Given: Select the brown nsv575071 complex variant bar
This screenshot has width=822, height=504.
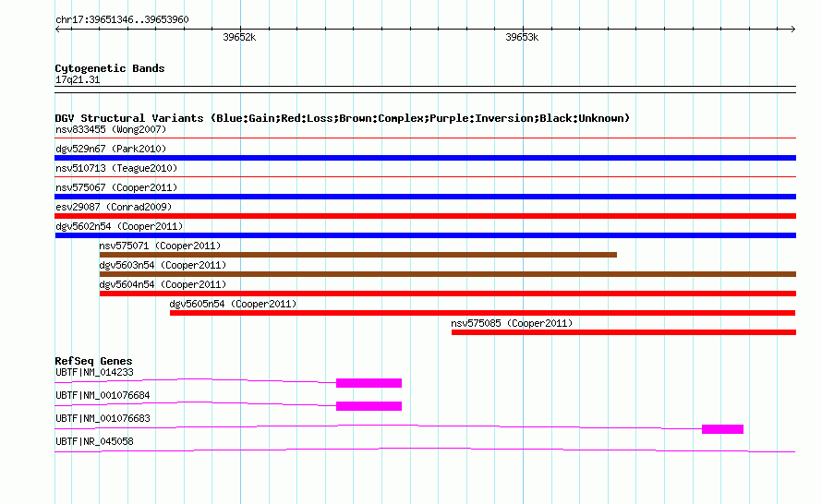Looking at the screenshot, I should click(358, 255).
